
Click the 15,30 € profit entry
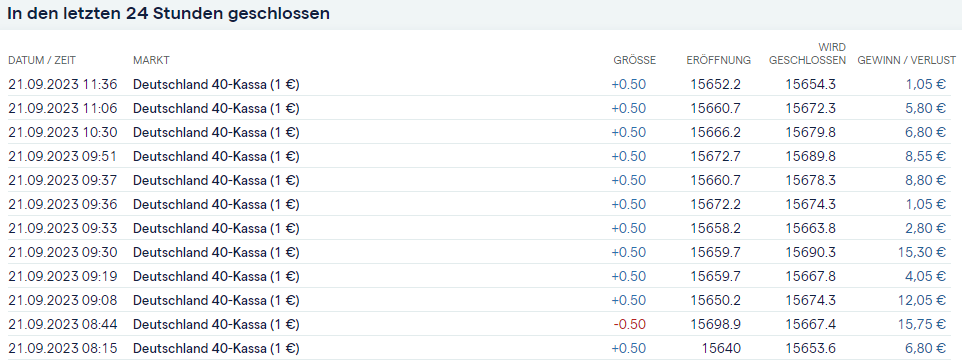[922, 252]
